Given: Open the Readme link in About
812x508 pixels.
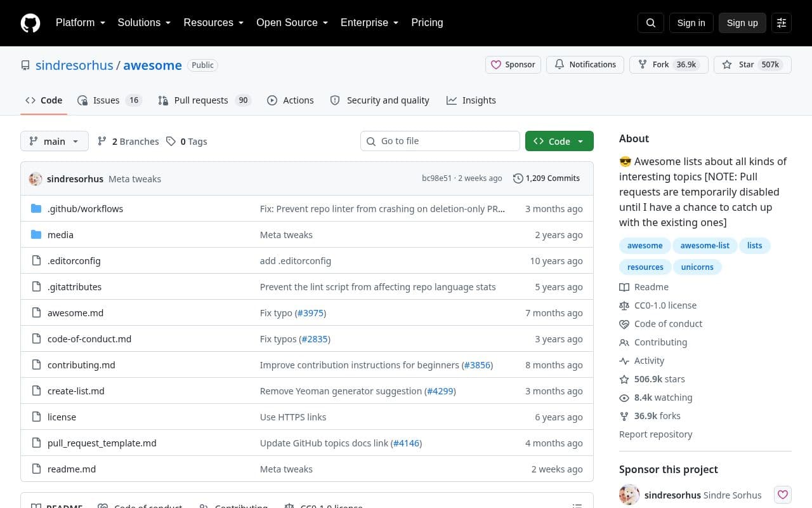Looking at the screenshot, I should 644,287.
